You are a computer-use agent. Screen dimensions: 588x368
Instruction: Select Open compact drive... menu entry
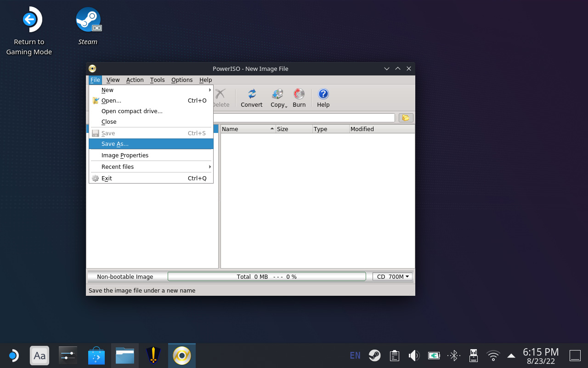tap(151, 111)
